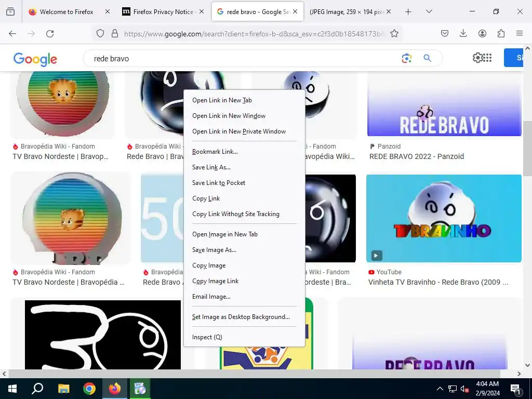Open the Downloads panel icon
This screenshot has height=399, width=532.
[x=463, y=33]
